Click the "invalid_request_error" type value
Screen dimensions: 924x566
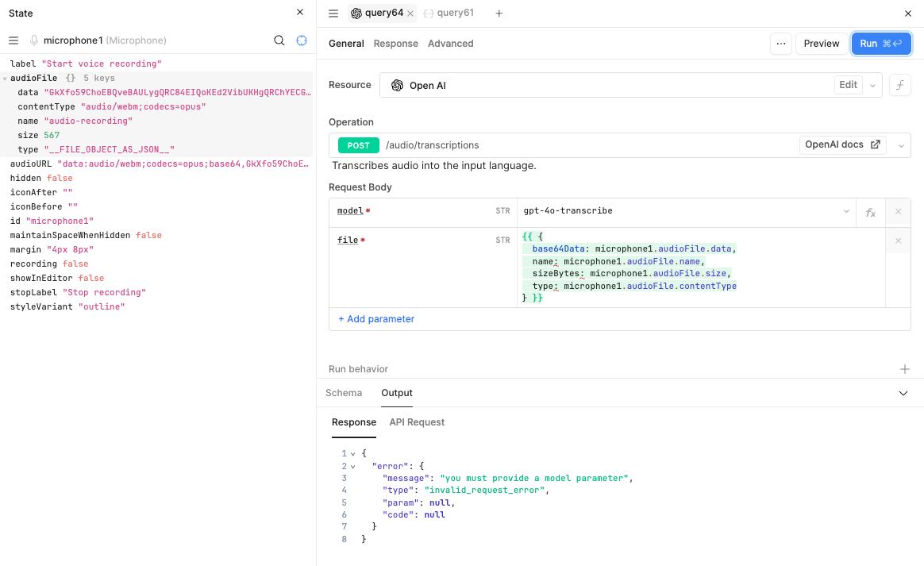pyautogui.click(x=484, y=491)
